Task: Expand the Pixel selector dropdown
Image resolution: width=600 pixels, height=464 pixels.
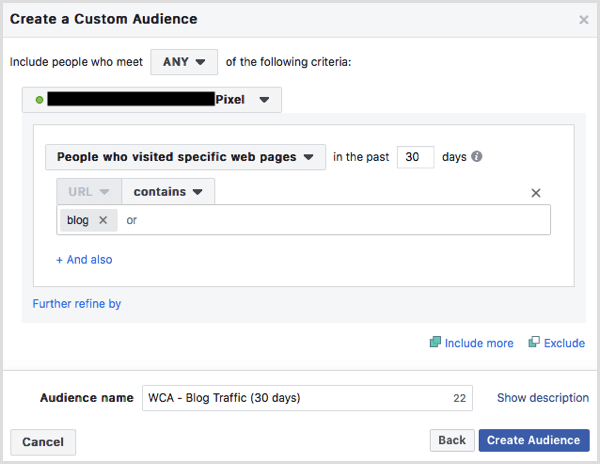Action: pyautogui.click(x=264, y=100)
